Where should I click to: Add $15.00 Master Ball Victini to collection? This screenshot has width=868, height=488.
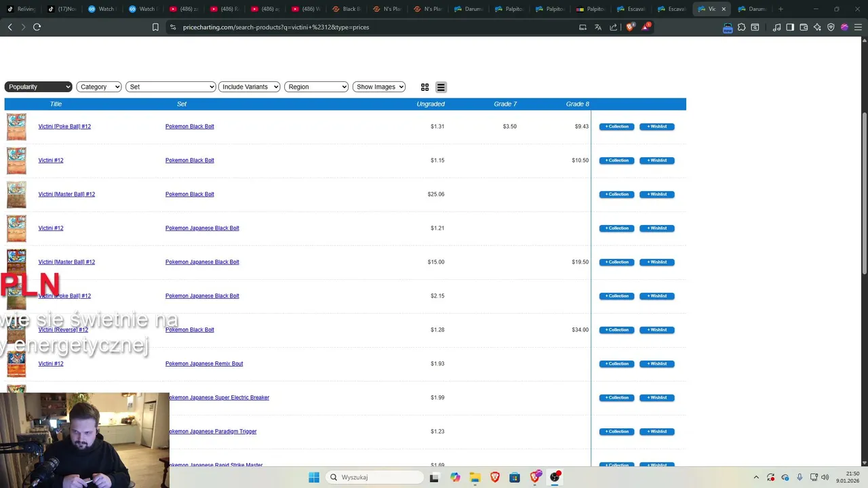pyautogui.click(x=616, y=262)
